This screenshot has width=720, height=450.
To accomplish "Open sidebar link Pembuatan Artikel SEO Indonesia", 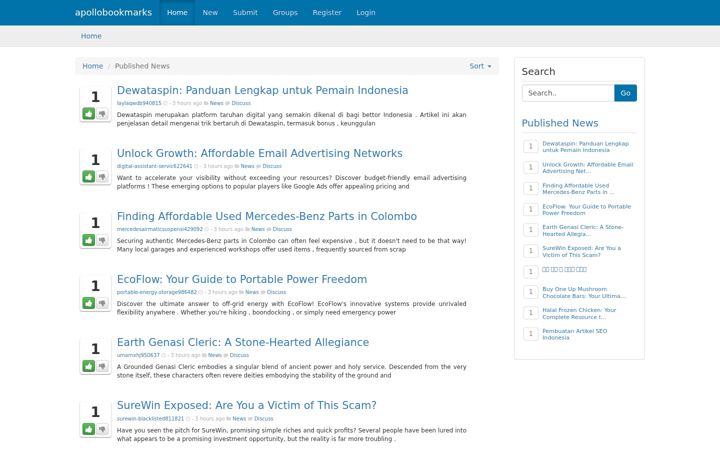I will [x=574, y=334].
